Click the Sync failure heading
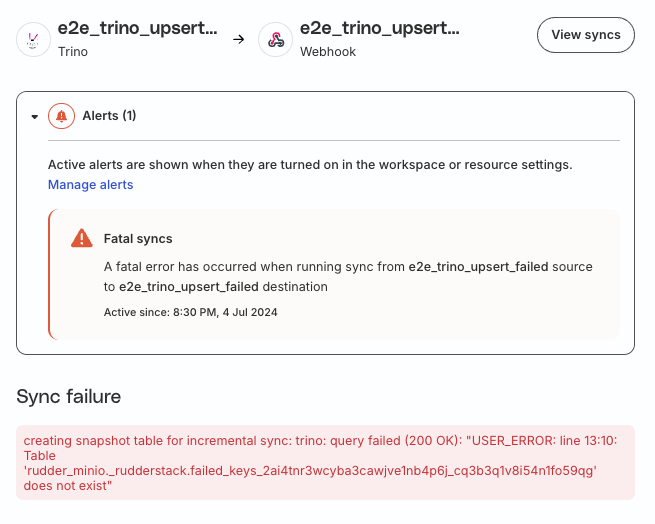 click(69, 397)
